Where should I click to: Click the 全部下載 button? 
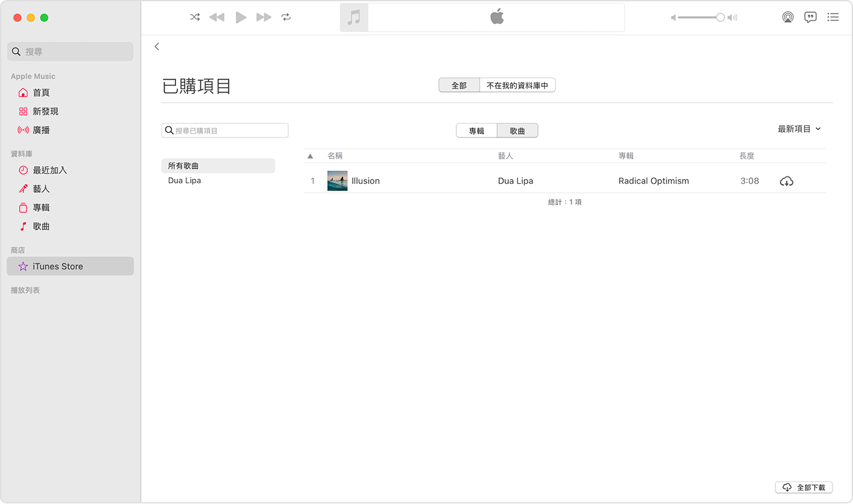[804, 488]
